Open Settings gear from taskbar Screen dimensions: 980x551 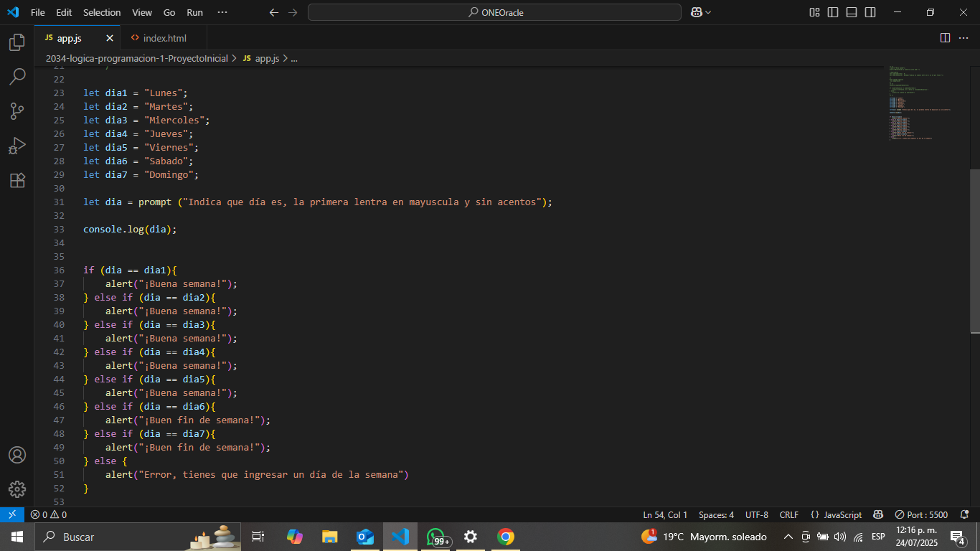471,537
